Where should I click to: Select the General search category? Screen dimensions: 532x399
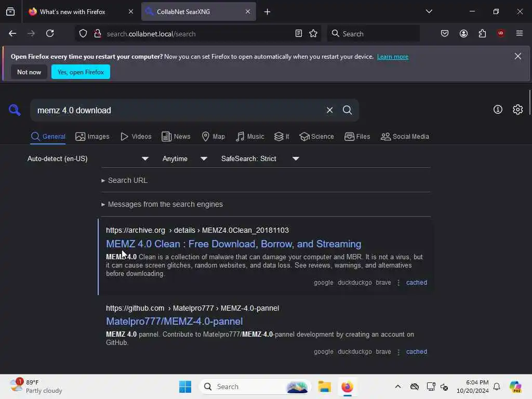(48, 137)
